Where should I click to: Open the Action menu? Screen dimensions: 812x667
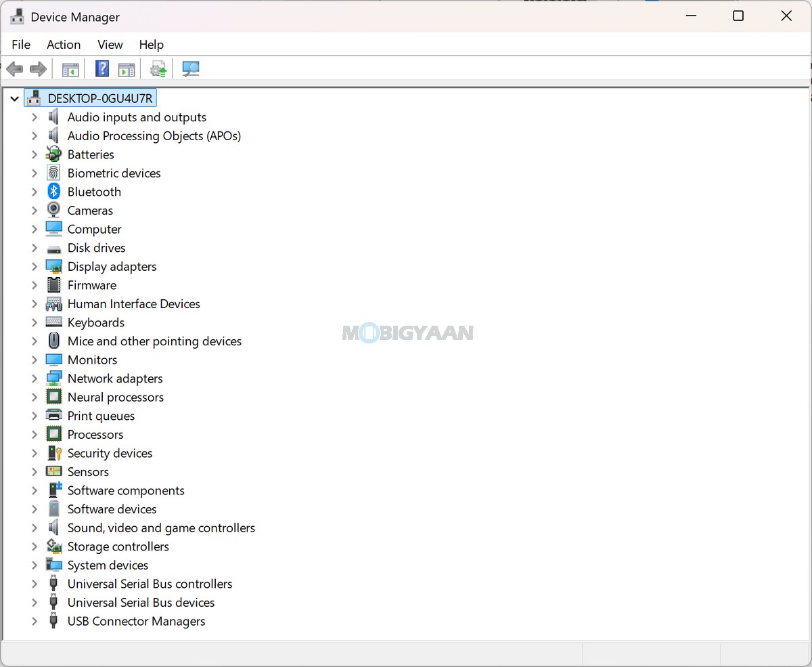[x=64, y=45]
